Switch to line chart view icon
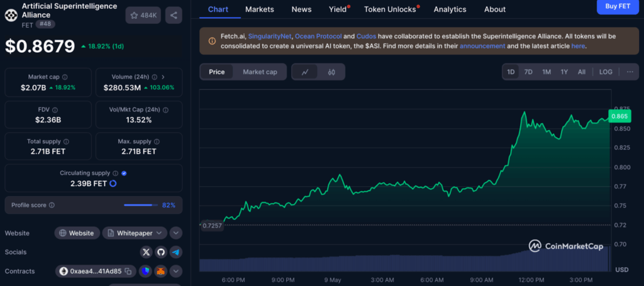This screenshot has width=644, height=286. click(305, 72)
